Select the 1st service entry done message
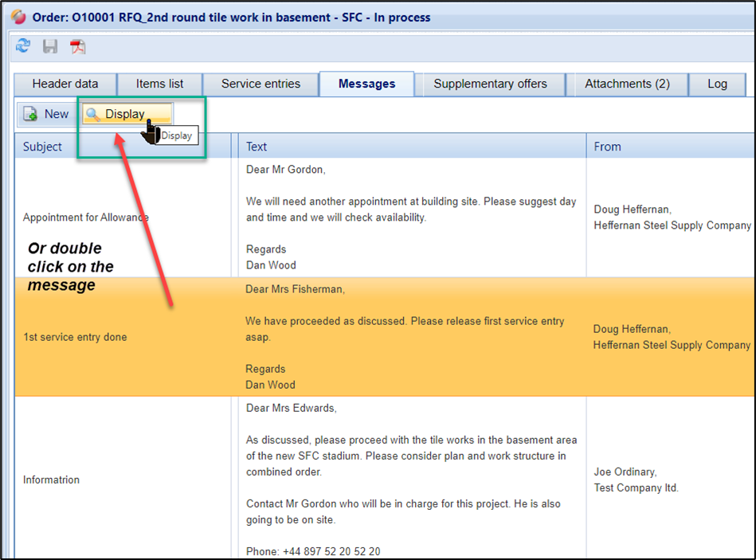This screenshot has height=560, width=756. coord(75,337)
